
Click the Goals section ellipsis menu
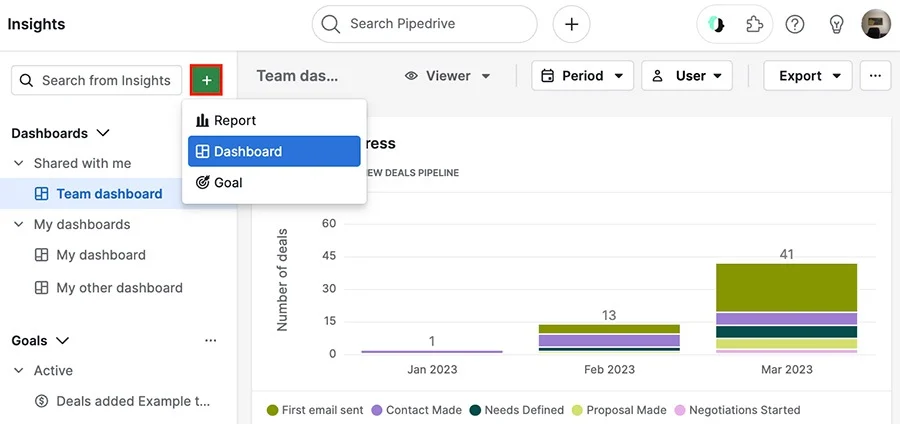(210, 341)
